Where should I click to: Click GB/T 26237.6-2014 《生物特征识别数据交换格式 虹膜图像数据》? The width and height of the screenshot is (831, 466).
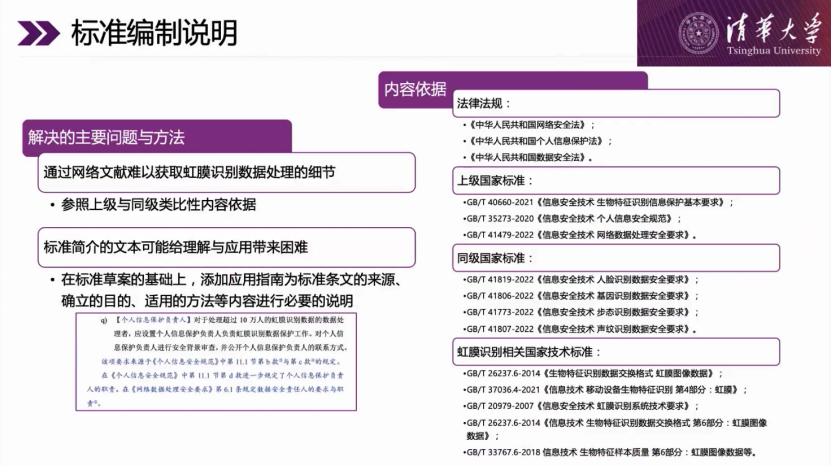click(593, 374)
